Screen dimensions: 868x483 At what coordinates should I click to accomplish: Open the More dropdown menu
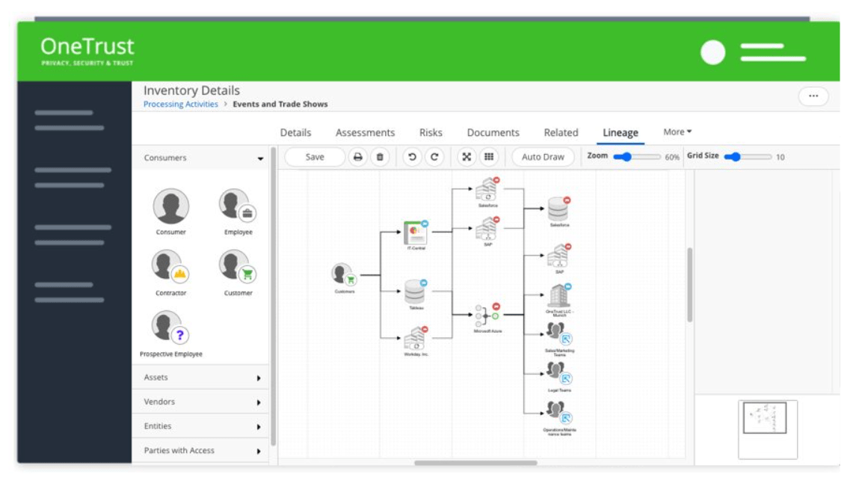pos(677,132)
